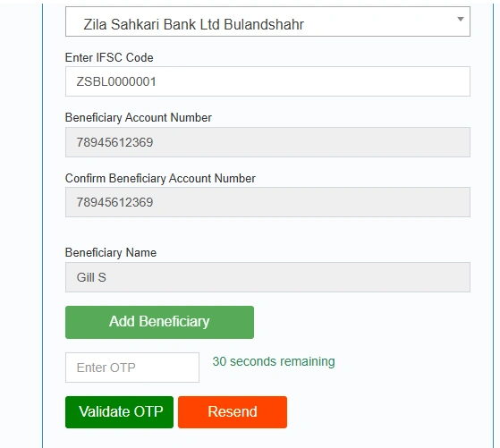Click the Gill S name text

pos(91,277)
